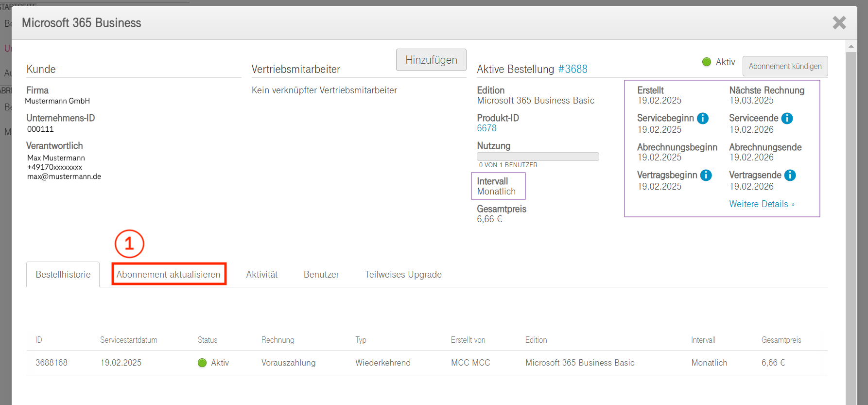Click the Abonnement kündigen button
Screen dimensions: 868x405
pos(784,66)
